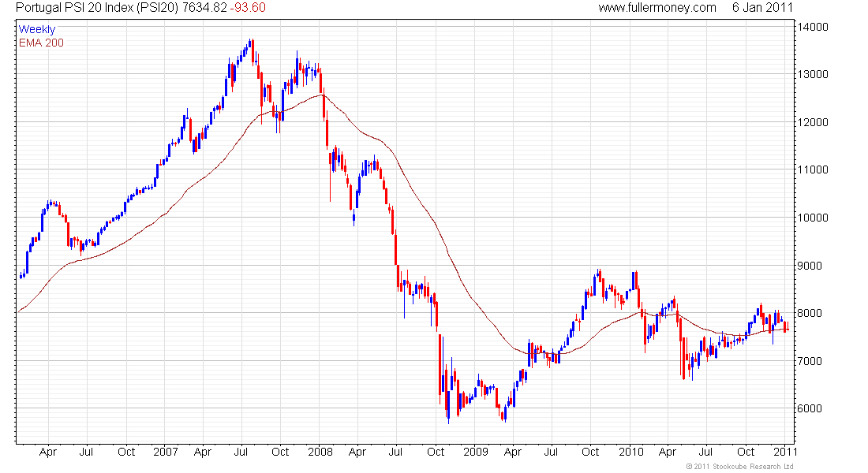Click the red 'EMA 200' legend label
868x473 pixels.
tap(42, 43)
